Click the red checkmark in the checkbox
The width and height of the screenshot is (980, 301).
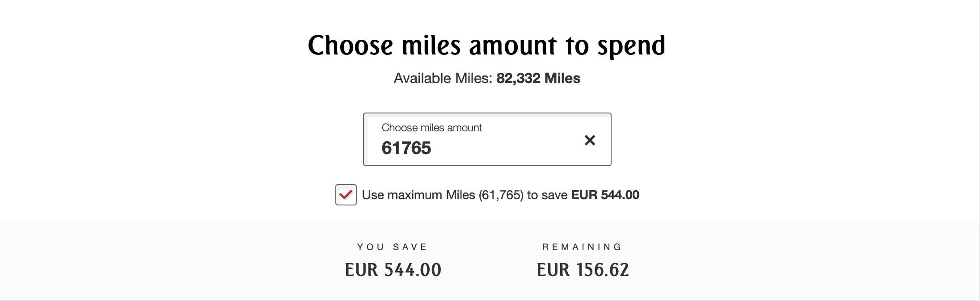346,194
